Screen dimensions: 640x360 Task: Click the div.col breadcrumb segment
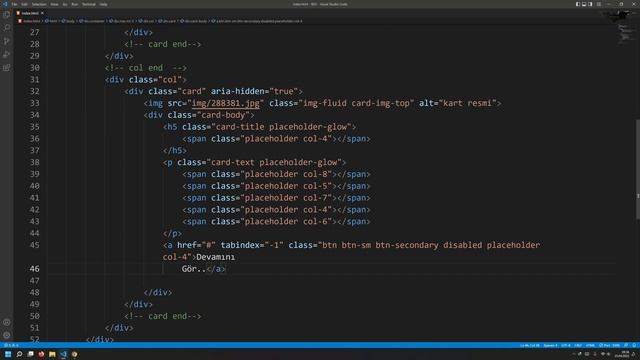coord(146,21)
